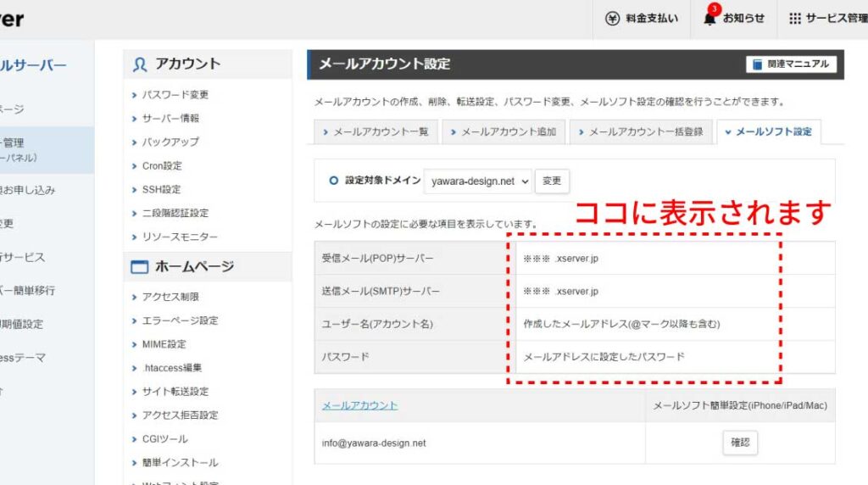Click the text メールアドレスに設定したパスワード
This screenshot has height=485, width=868.
604,357
